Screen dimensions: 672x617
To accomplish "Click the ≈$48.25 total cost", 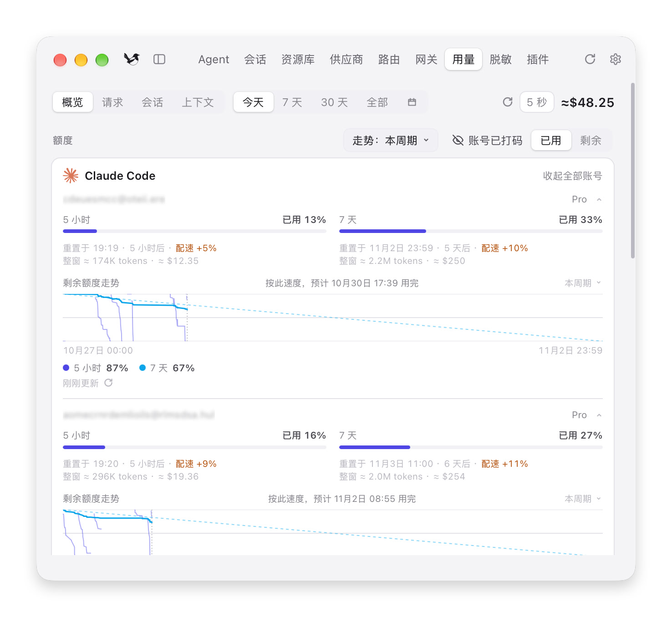I will pyautogui.click(x=587, y=102).
